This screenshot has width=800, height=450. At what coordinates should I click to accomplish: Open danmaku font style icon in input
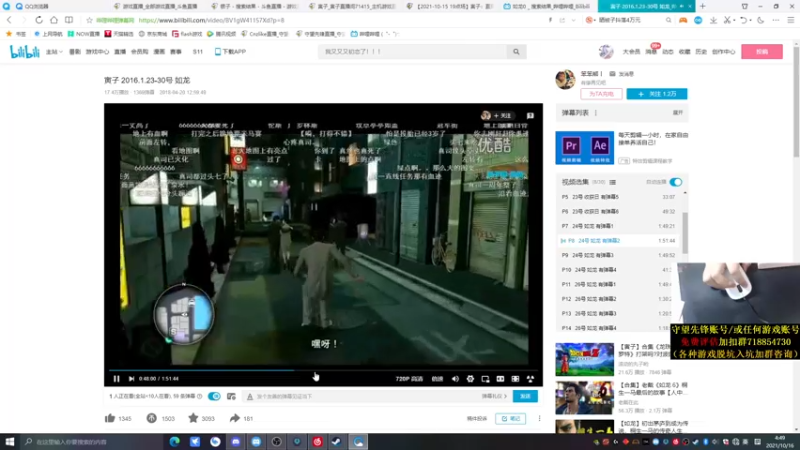pyautogui.click(x=249, y=396)
